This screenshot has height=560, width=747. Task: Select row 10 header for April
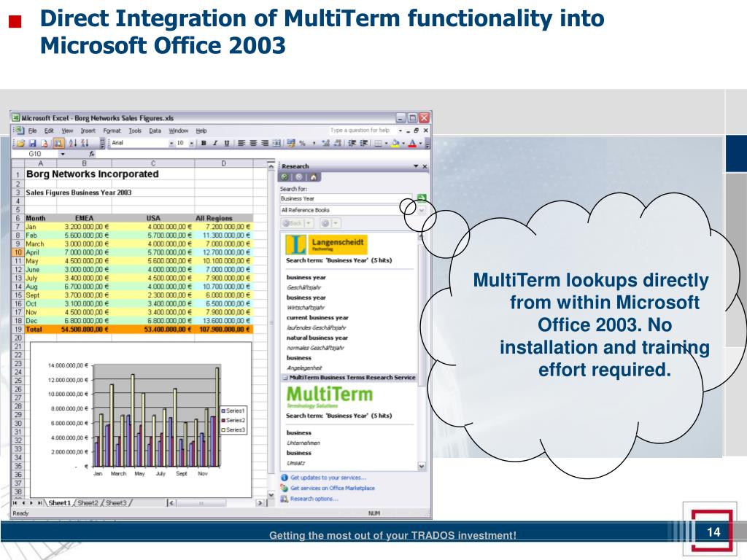coord(18,252)
